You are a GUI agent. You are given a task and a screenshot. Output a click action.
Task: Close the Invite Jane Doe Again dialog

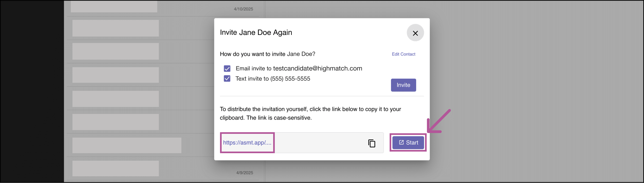pyautogui.click(x=415, y=33)
